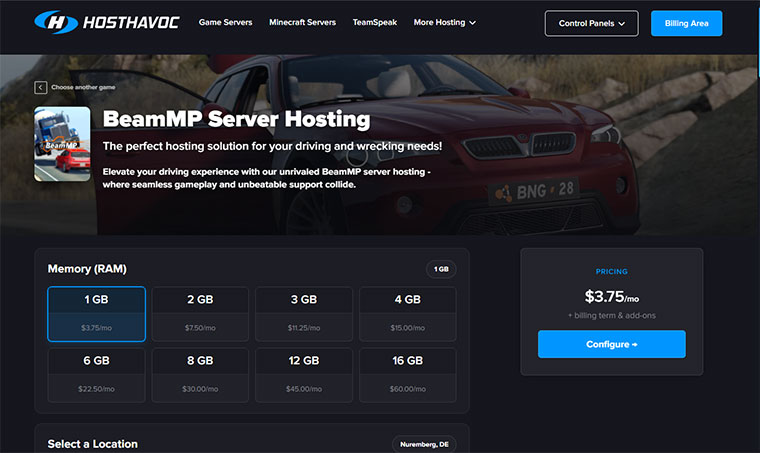760x453 pixels.
Task: Select the 12 GB memory option
Action: pos(304,375)
